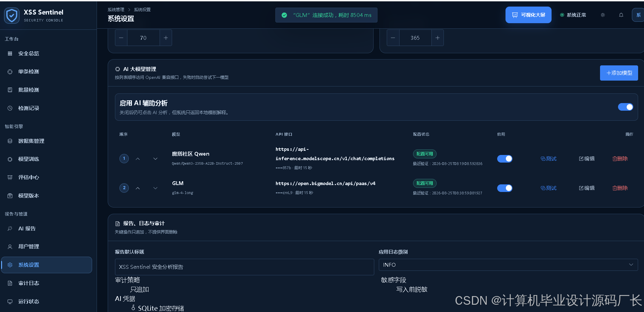Click 配置可用 badge for Qwen row
Viewport: 644px width, 312px height.
tap(424, 154)
